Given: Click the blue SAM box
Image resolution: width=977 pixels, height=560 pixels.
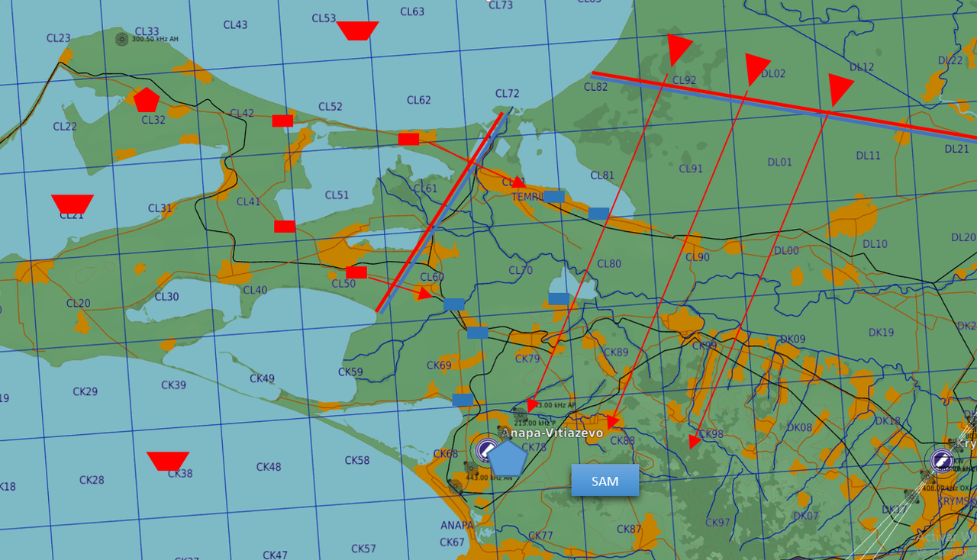Looking at the screenshot, I should (x=605, y=481).
